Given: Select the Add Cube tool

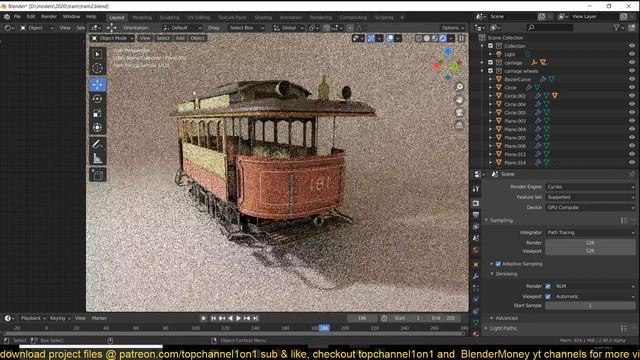Looking at the screenshot, I should [x=98, y=175].
